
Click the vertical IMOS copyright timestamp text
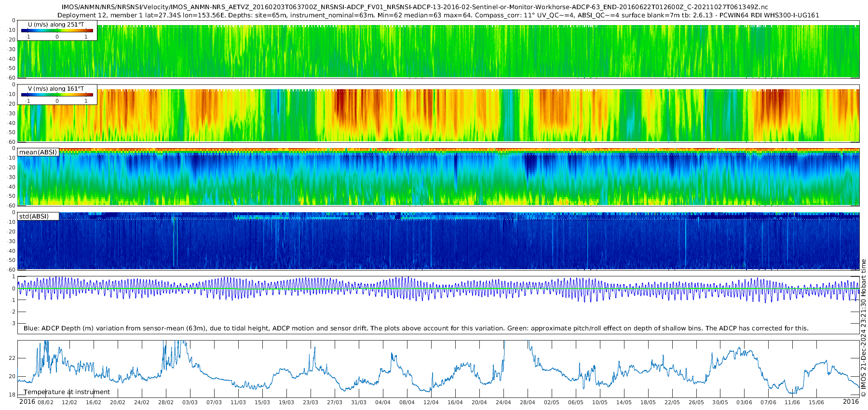click(863, 333)
